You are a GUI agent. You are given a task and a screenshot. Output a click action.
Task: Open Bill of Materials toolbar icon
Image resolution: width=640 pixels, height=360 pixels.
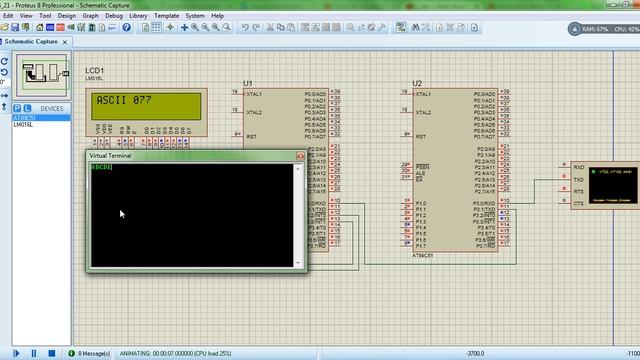[x=102, y=27]
